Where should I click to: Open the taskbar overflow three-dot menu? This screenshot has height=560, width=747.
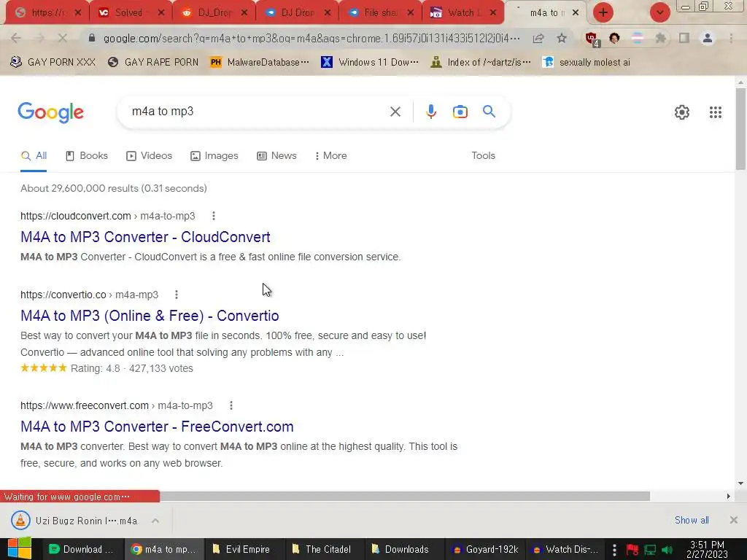[614, 550]
